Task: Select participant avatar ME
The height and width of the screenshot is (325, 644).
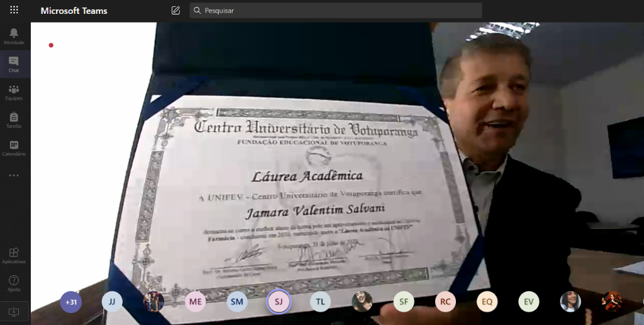Action: (196, 302)
